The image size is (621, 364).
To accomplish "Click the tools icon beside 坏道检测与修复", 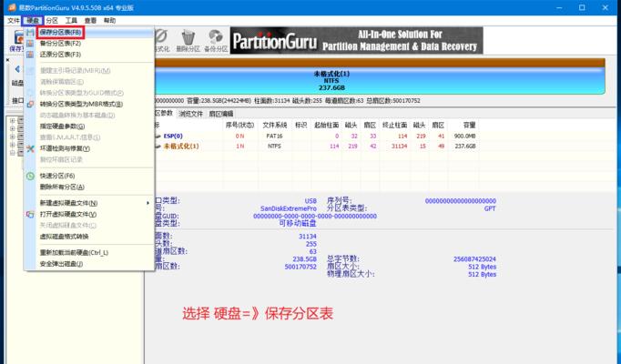I will pyautogui.click(x=30, y=148).
